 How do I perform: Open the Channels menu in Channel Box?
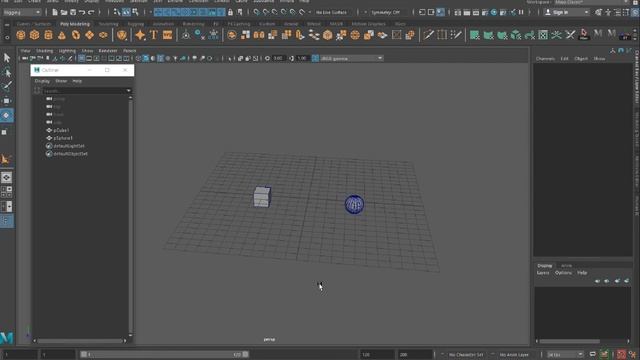(x=545, y=59)
